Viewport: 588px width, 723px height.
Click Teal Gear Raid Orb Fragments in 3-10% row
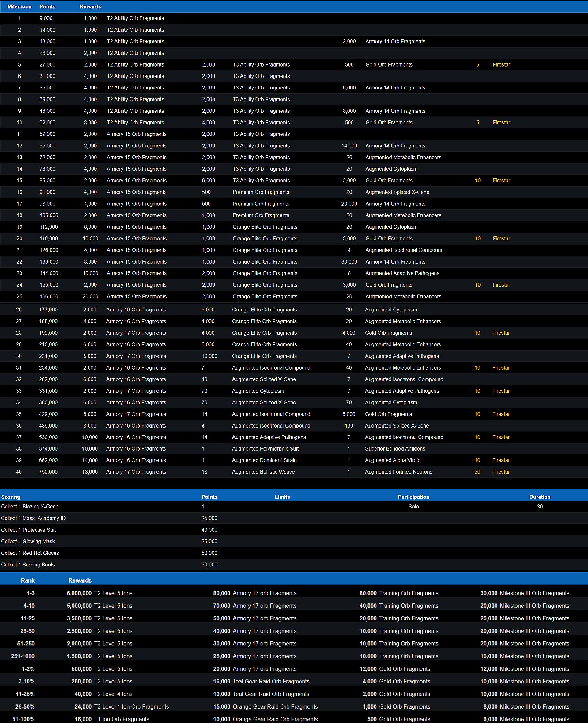click(271, 681)
